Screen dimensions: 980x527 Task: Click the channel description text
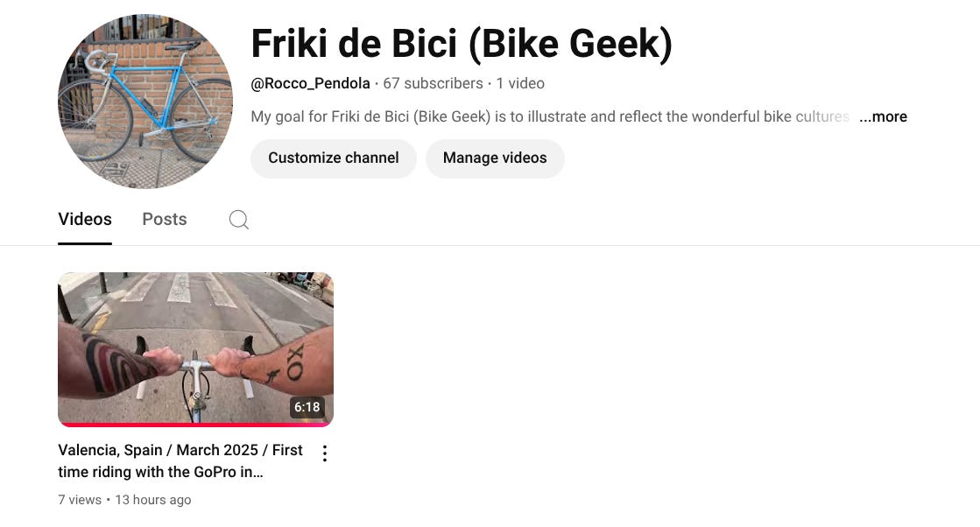tap(550, 116)
